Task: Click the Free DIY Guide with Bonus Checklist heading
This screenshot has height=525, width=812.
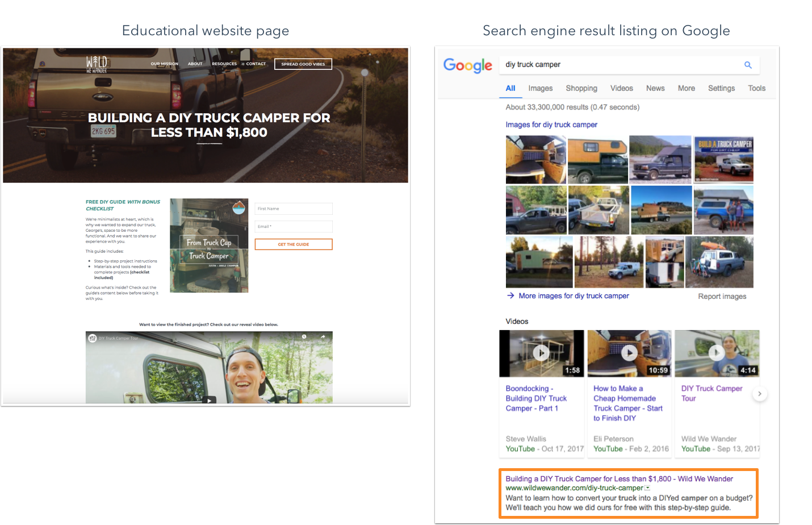Action: point(123,205)
